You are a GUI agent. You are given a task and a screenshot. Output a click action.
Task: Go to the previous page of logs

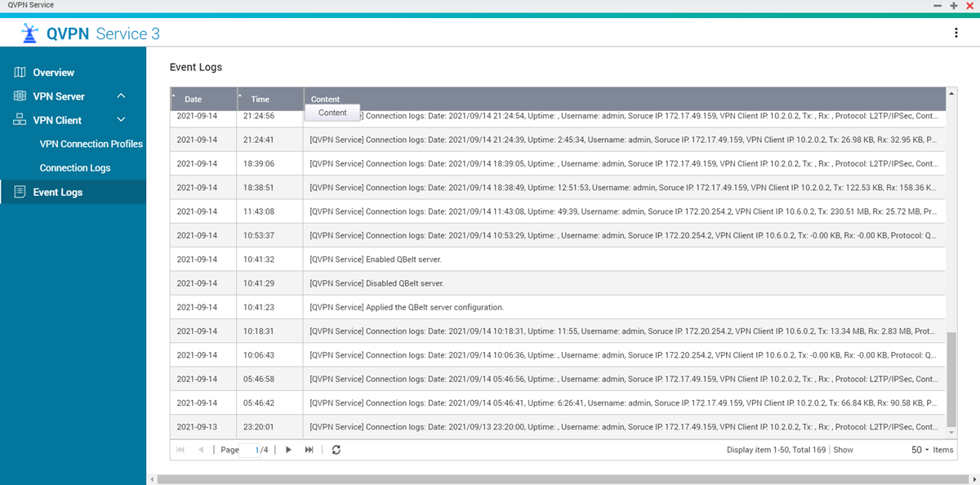coord(200,450)
